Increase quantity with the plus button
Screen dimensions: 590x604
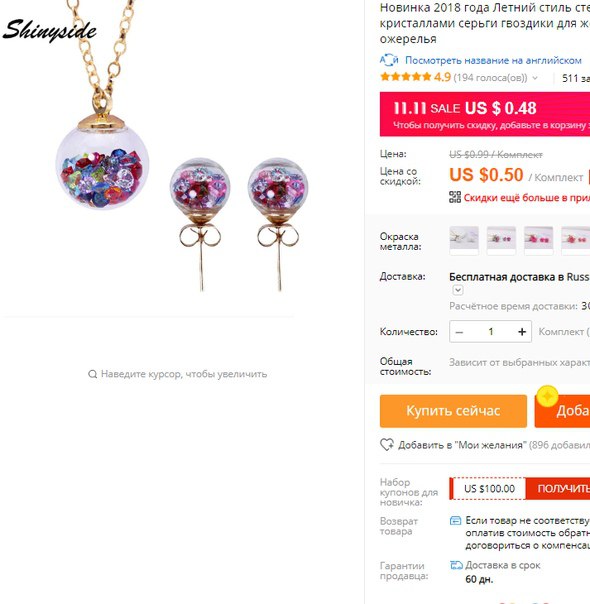pyautogui.click(x=522, y=332)
